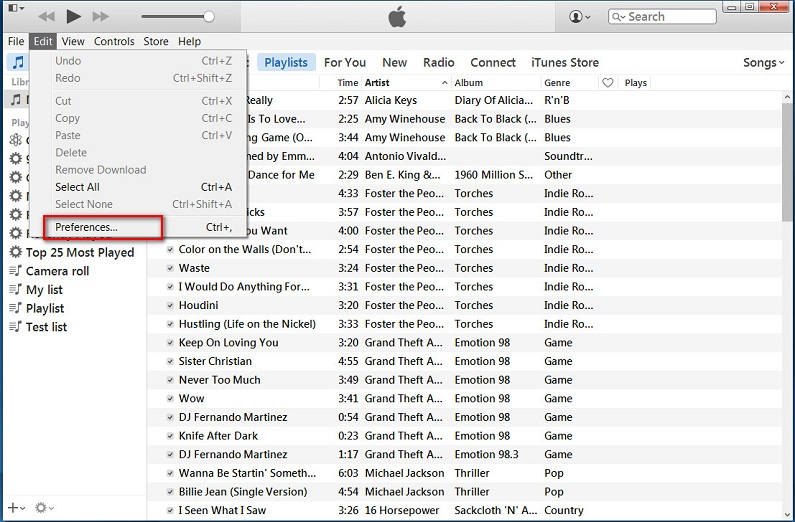Viewport: 795px width, 522px height.
Task: Open the View menu
Action: coord(73,41)
